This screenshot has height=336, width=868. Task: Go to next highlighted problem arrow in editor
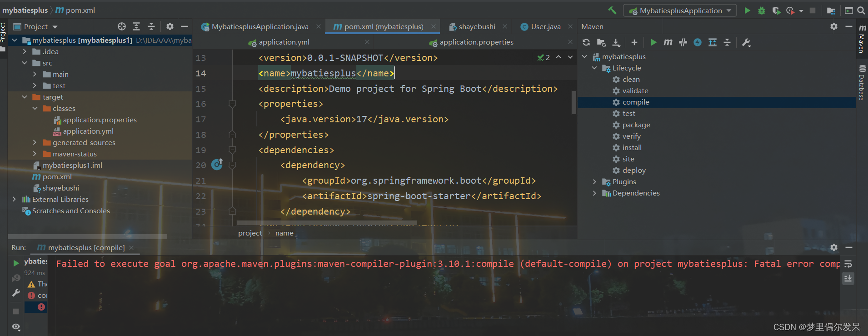(570, 57)
